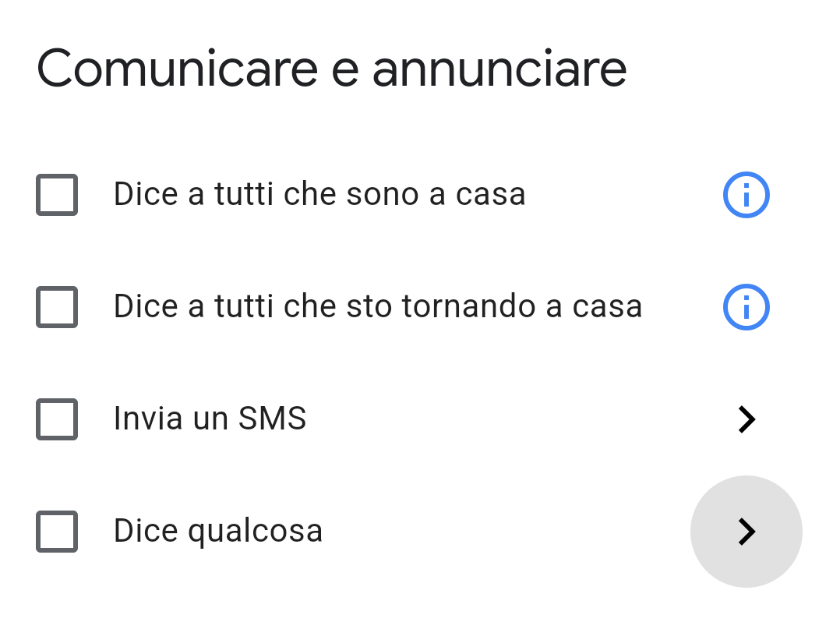
Task: Select the "Invia un SMS" list entry
Action: [x=209, y=419]
